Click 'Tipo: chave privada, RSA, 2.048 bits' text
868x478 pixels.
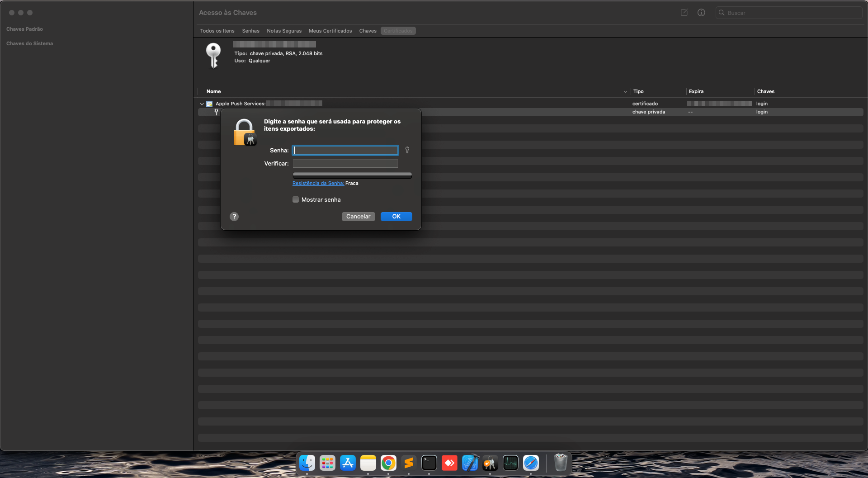(x=278, y=53)
